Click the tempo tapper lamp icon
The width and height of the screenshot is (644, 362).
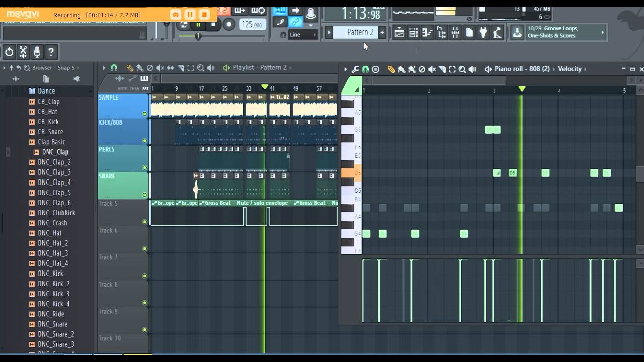498,33
